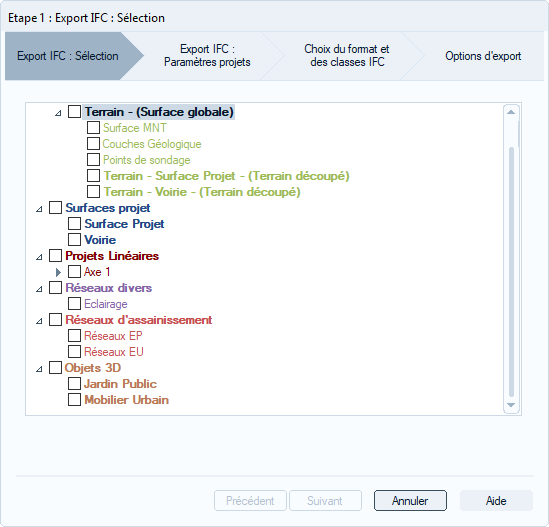Screen dimensions: 549x527
Task: Enable the Points de sondage checkbox
Action: click(93, 160)
